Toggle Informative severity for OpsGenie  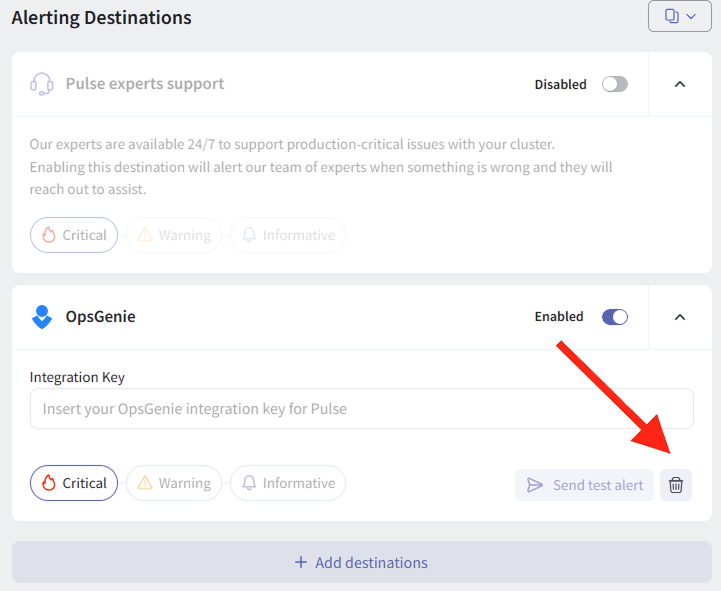[x=288, y=483]
